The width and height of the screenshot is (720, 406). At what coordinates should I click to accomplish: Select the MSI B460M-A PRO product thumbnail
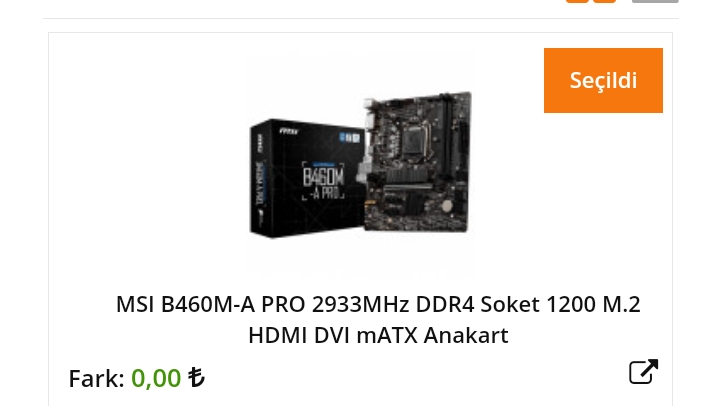360,163
